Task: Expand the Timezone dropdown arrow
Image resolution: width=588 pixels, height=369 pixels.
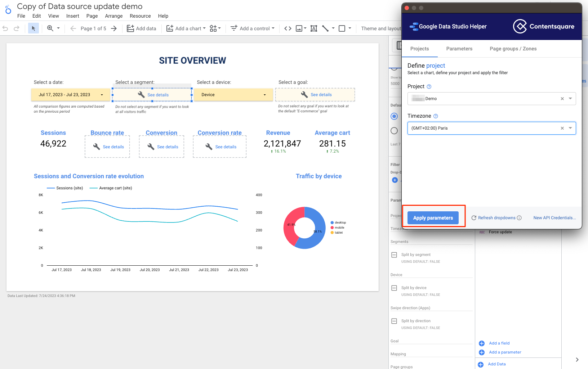Action: click(570, 128)
